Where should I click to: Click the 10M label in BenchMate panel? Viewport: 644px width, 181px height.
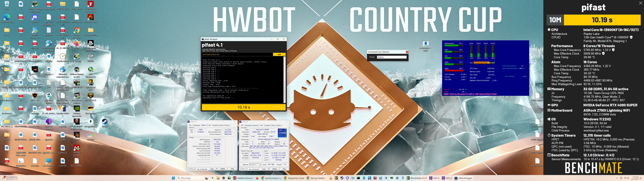point(555,20)
